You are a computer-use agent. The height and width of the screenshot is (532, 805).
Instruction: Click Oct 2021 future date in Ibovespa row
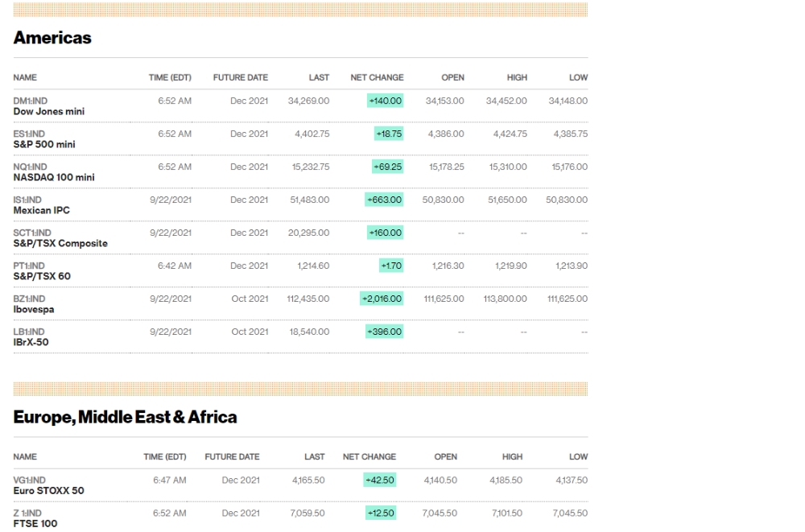coord(250,299)
